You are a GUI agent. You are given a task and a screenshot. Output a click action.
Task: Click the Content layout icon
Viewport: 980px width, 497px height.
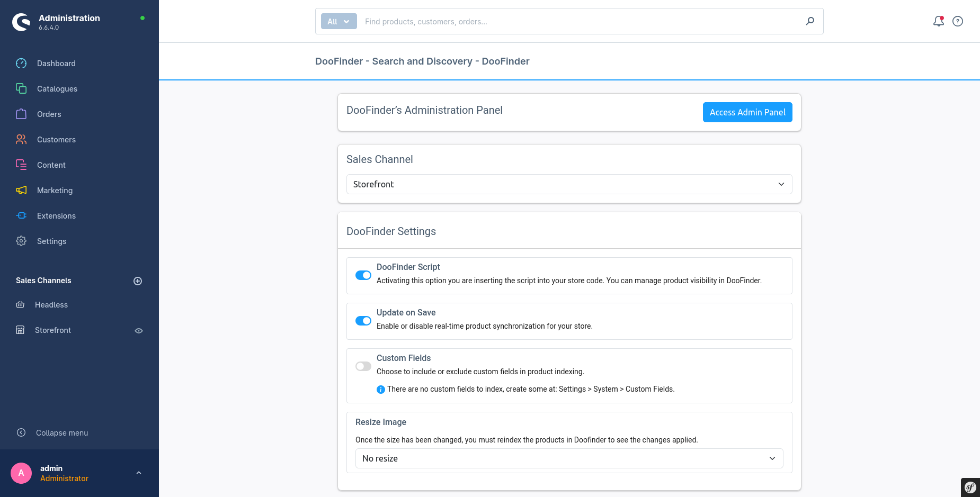coord(21,165)
